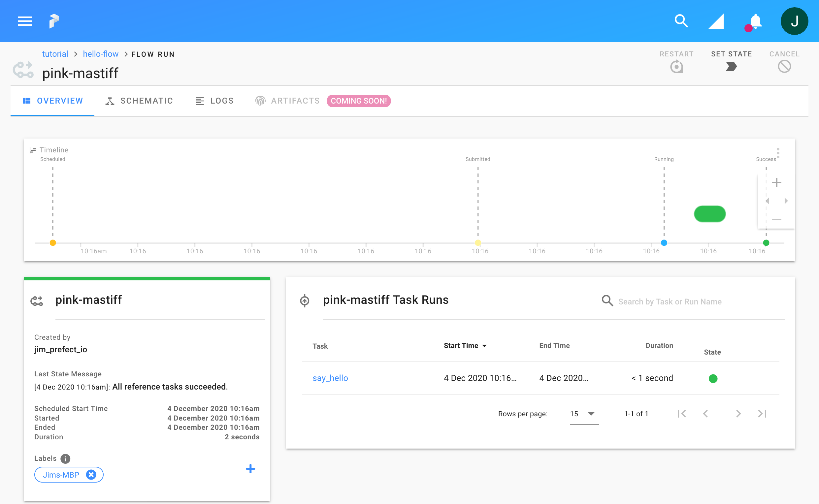Open the say_hello task run link
Screen dimensions: 819x504
click(330, 378)
